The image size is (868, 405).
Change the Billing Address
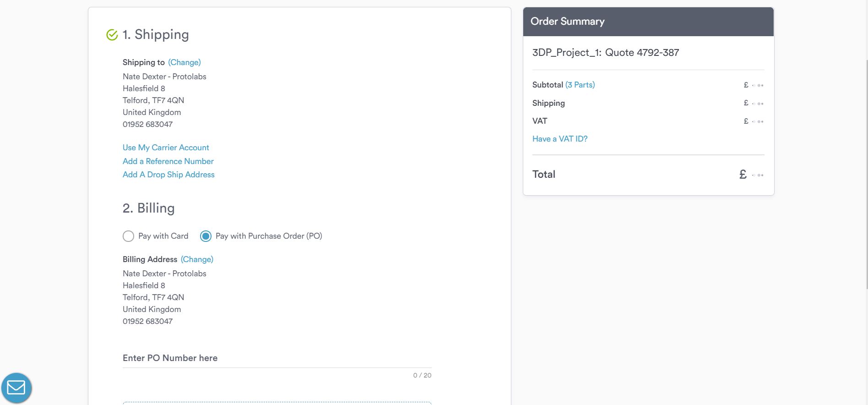(x=197, y=259)
